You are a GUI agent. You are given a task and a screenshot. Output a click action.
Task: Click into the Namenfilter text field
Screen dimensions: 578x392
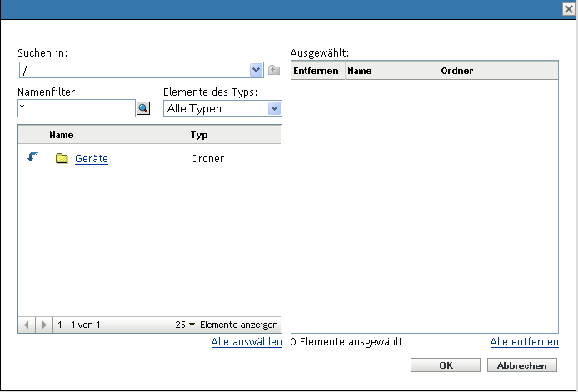(x=76, y=108)
